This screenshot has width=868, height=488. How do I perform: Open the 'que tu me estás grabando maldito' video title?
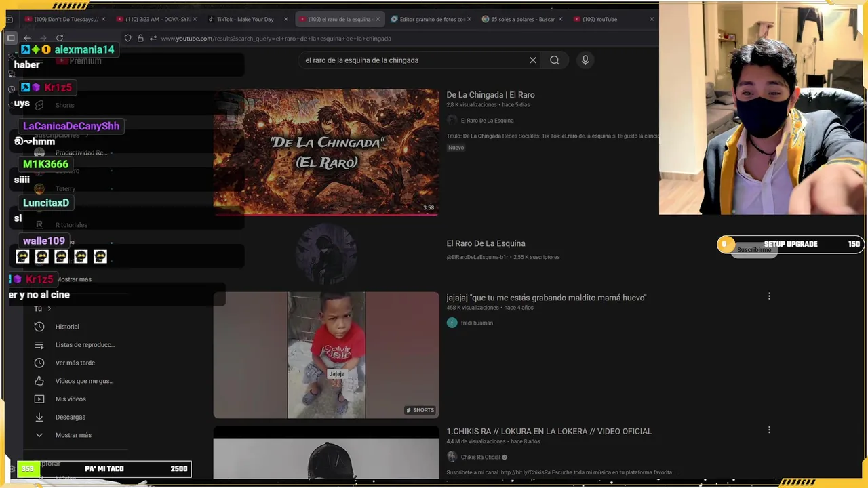(x=546, y=298)
